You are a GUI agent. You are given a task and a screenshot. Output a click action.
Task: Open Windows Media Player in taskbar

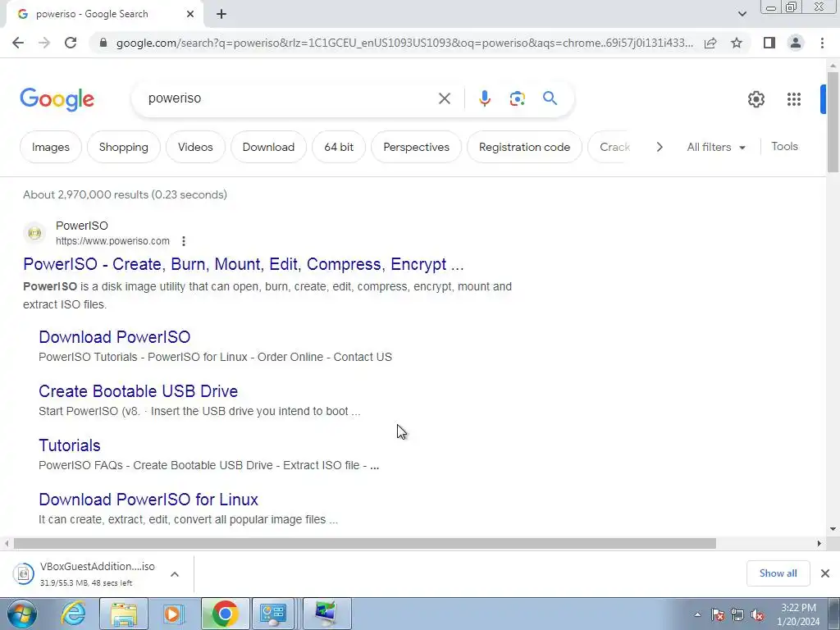[174, 614]
